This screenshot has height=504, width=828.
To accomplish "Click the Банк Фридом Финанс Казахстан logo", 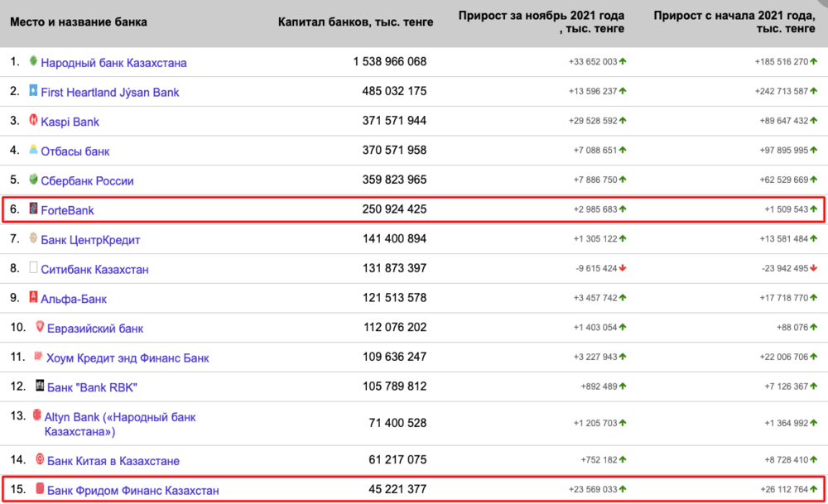I will (x=40, y=489).
